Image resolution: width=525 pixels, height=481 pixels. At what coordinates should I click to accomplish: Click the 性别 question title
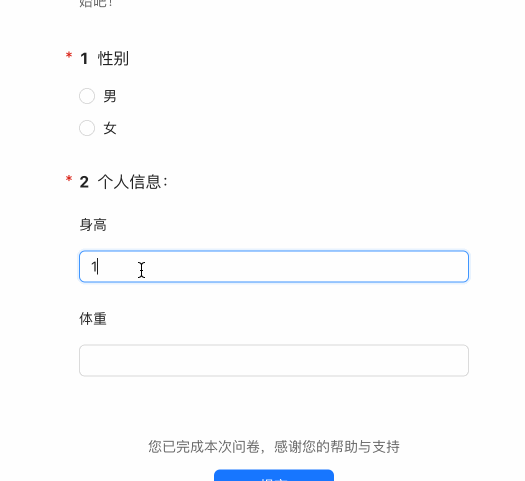(x=113, y=59)
